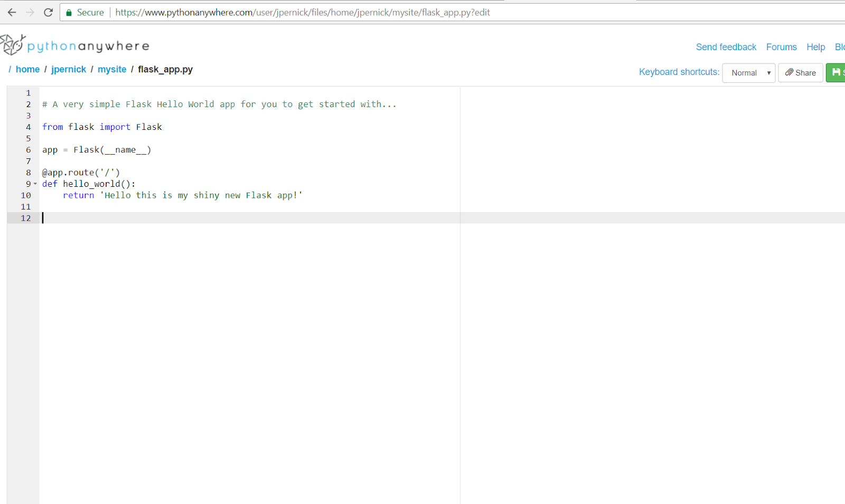Open the Keyboard shortcuts Normal dropdown
The width and height of the screenshot is (845, 504).
(749, 73)
